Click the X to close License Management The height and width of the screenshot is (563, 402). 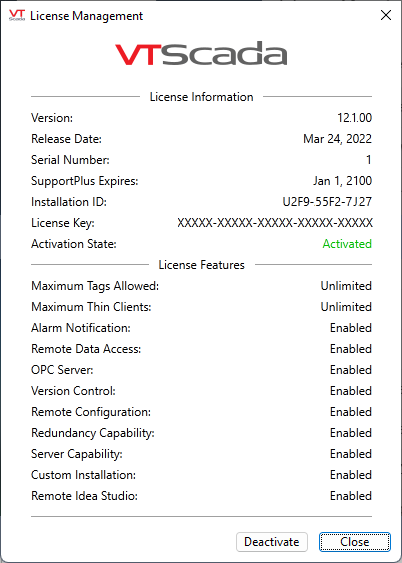tap(386, 15)
